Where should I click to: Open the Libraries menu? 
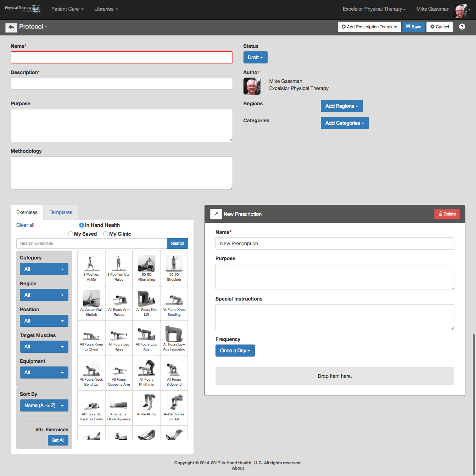(x=106, y=9)
